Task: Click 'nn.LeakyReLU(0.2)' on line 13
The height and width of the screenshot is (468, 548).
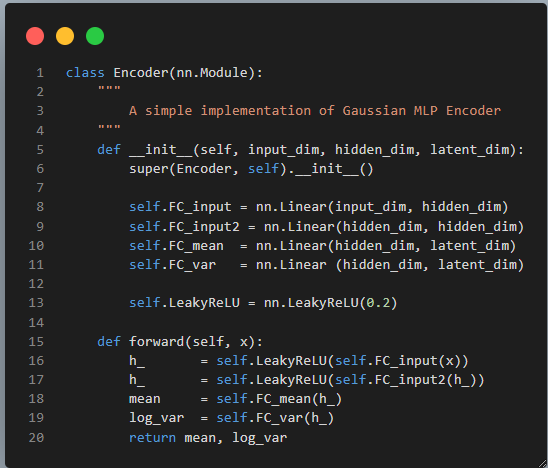Action: (331, 303)
